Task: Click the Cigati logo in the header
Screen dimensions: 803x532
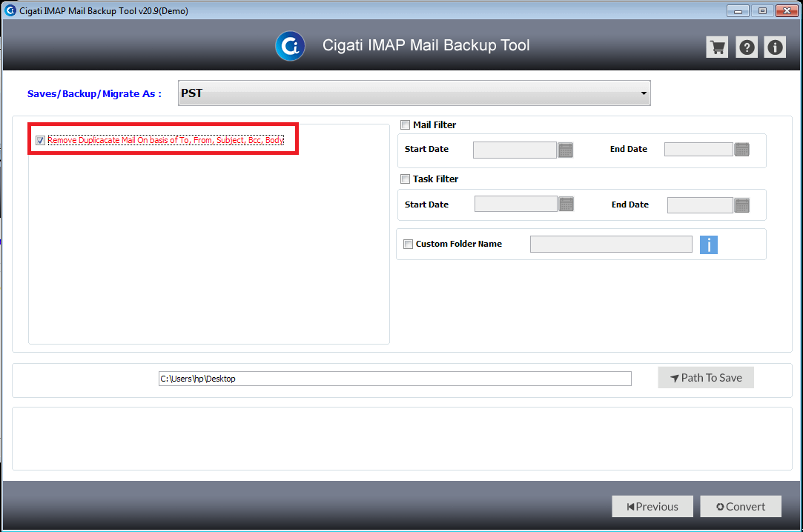Action: [x=291, y=46]
